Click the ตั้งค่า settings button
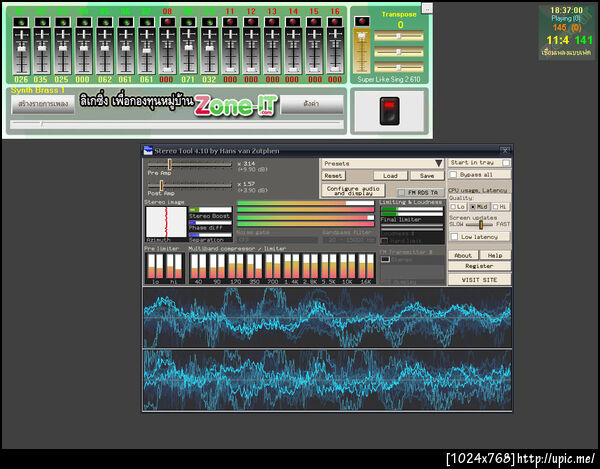 coord(312,104)
